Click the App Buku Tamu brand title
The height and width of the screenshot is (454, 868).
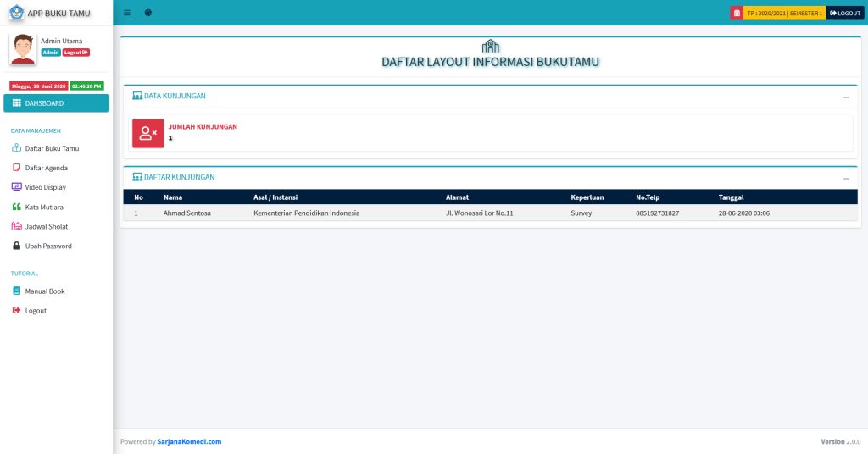point(58,13)
